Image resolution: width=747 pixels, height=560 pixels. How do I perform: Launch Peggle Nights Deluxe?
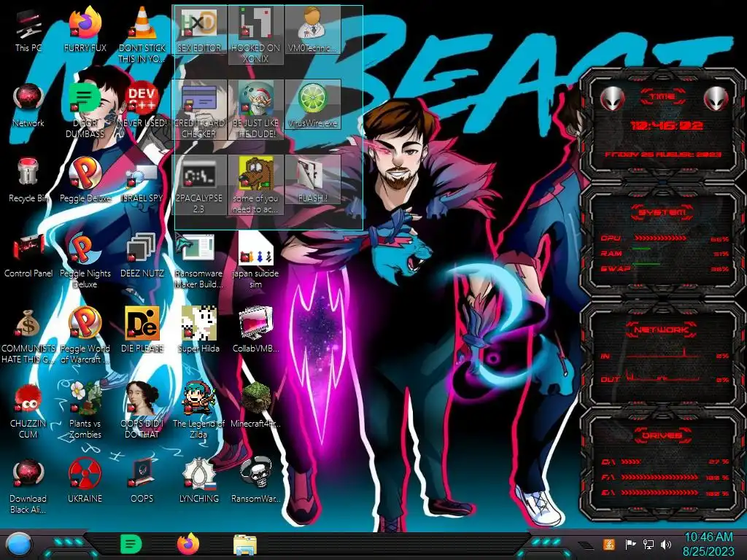pyautogui.click(x=85, y=261)
